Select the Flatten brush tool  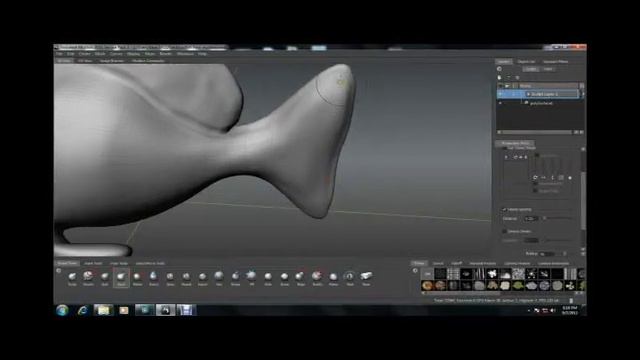pyautogui.click(x=138, y=278)
